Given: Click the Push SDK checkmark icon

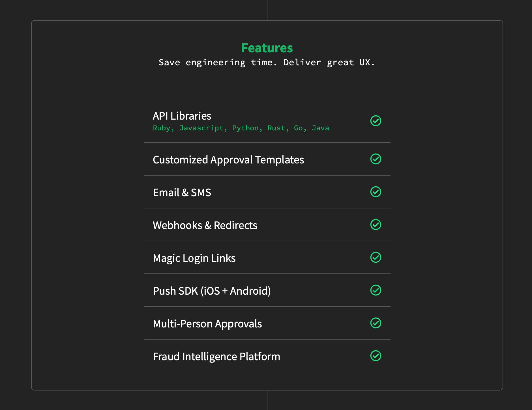Looking at the screenshot, I should (376, 290).
